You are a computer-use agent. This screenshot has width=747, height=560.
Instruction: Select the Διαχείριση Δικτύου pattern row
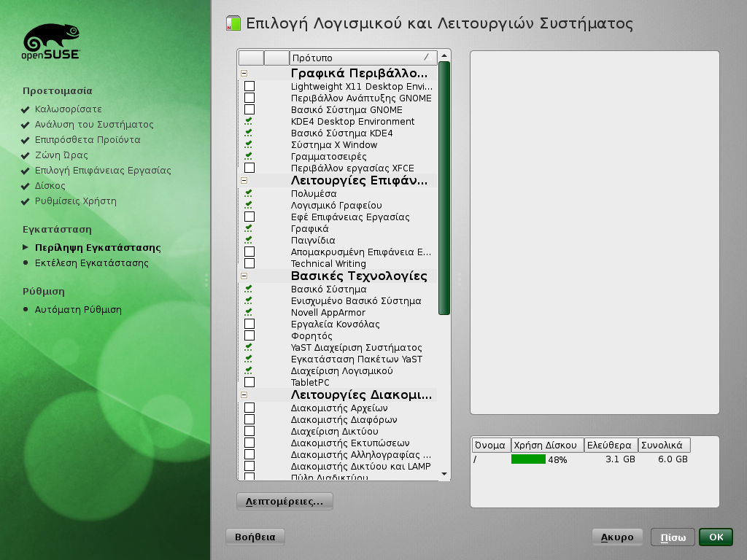coord(337,432)
